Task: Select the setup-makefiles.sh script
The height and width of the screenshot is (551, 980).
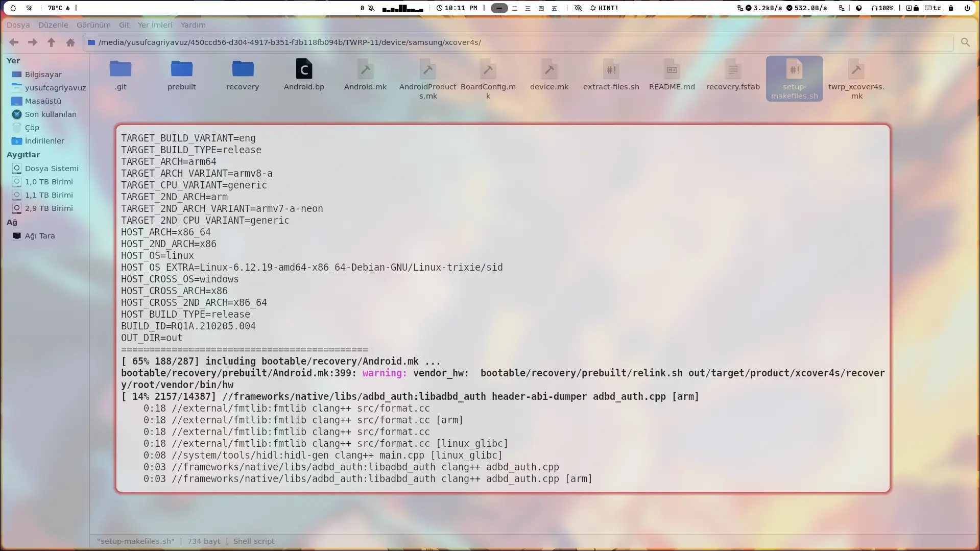Action: 795,79
